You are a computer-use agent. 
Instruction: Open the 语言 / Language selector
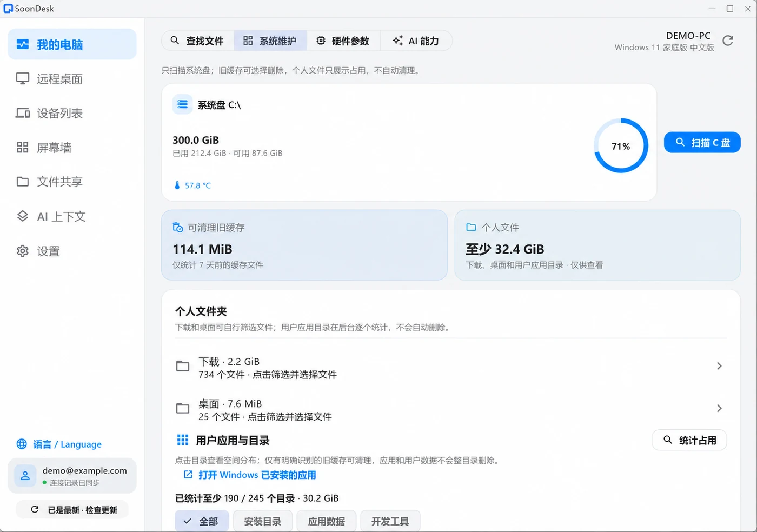[x=59, y=444]
